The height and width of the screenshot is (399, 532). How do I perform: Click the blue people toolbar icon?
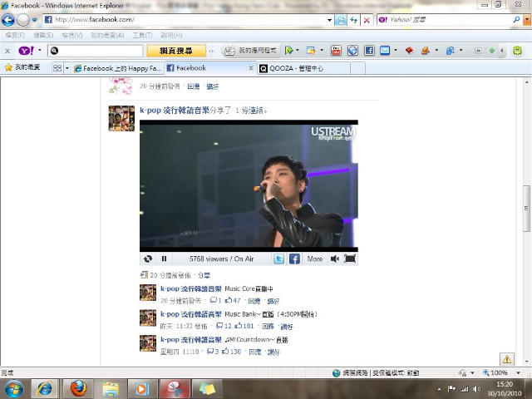point(451,51)
